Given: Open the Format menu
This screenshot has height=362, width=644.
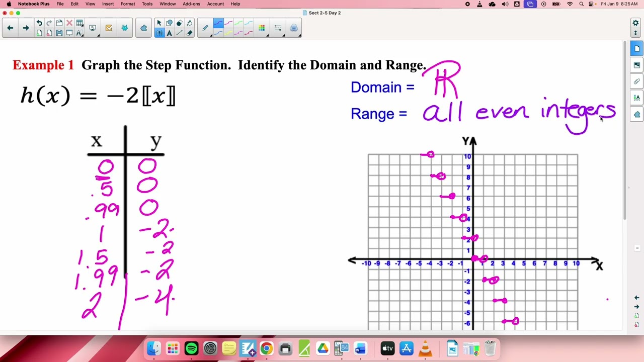Looking at the screenshot, I should tap(128, 4).
